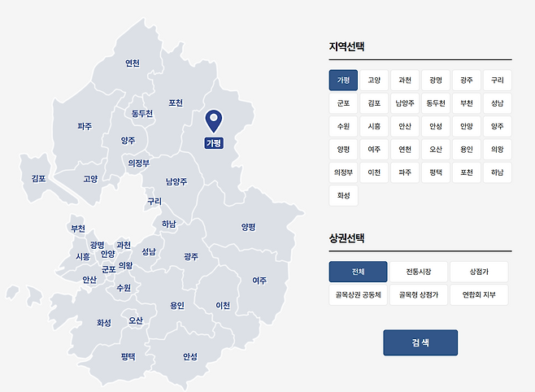Click the location pin marker over 가평
Viewport: 535px width, 392px height.
click(x=213, y=121)
